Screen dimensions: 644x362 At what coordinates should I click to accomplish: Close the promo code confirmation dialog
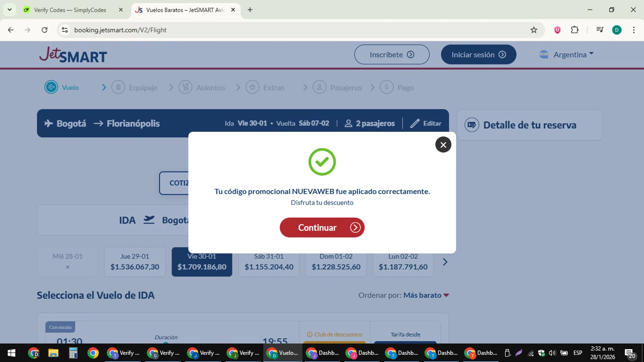click(443, 145)
